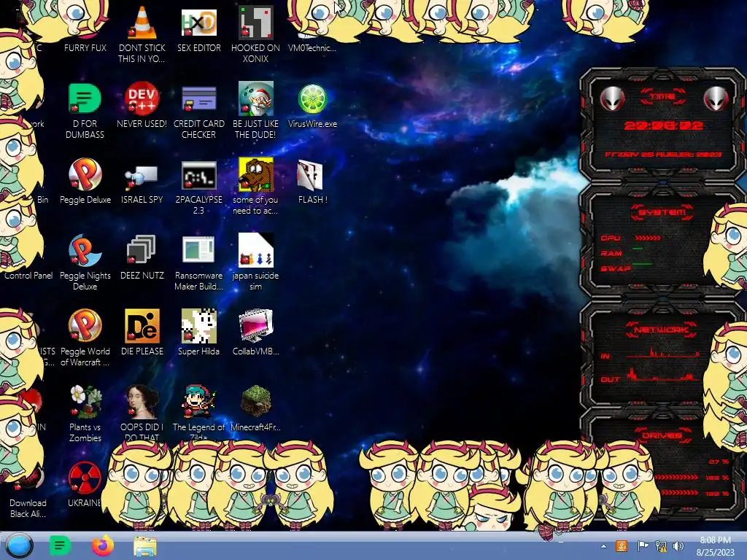The image size is (747, 560).
Task: Show hidden tray icons arrow
Action: pos(603,546)
